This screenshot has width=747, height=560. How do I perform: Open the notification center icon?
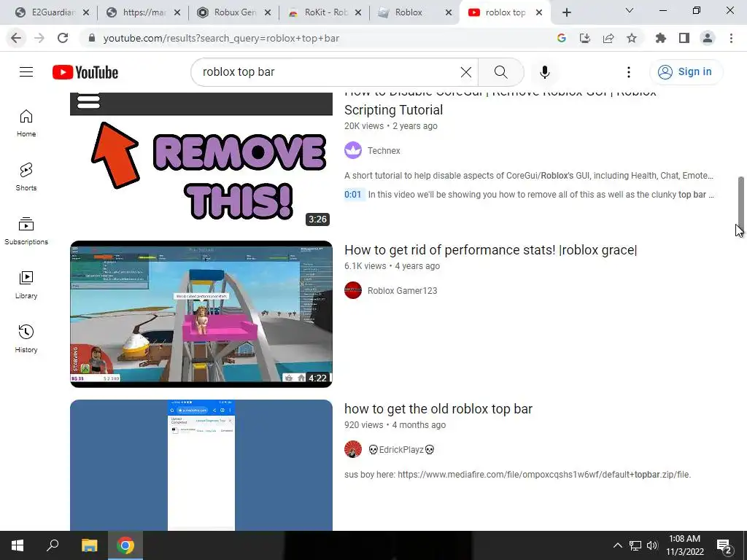coord(724,547)
